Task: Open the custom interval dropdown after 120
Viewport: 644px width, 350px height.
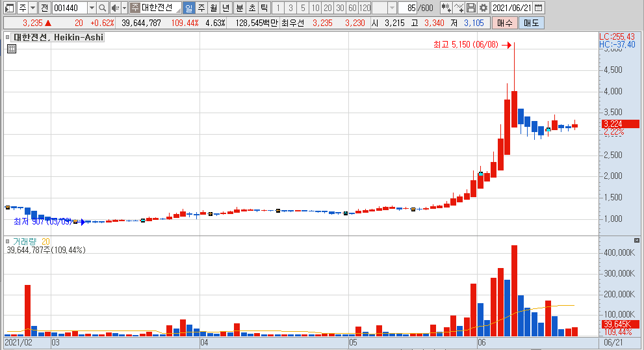Action: (x=392, y=7)
